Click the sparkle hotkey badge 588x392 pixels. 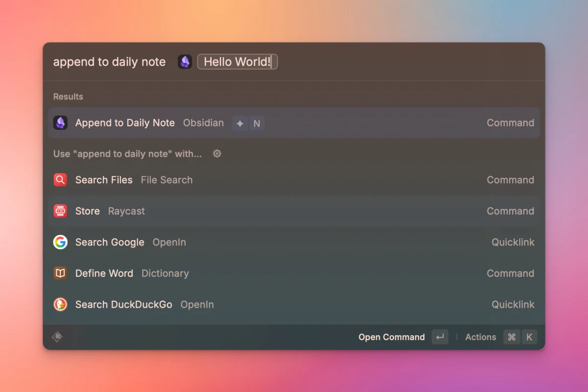[240, 123]
